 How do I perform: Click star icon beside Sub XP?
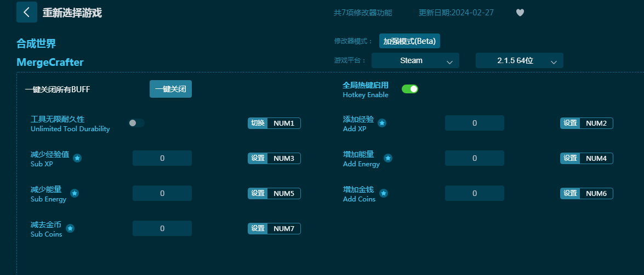point(77,158)
